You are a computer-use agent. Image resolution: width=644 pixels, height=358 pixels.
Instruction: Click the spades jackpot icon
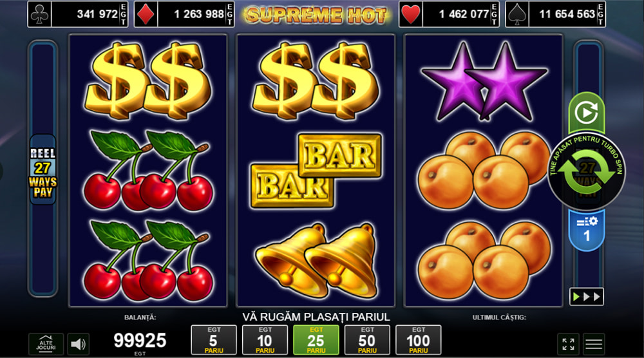point(517,14)
